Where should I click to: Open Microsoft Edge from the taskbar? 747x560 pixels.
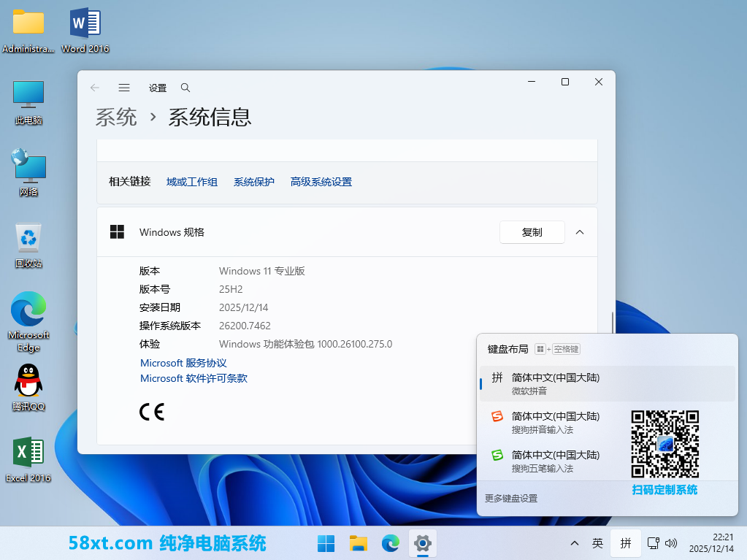tap(391, 543)
